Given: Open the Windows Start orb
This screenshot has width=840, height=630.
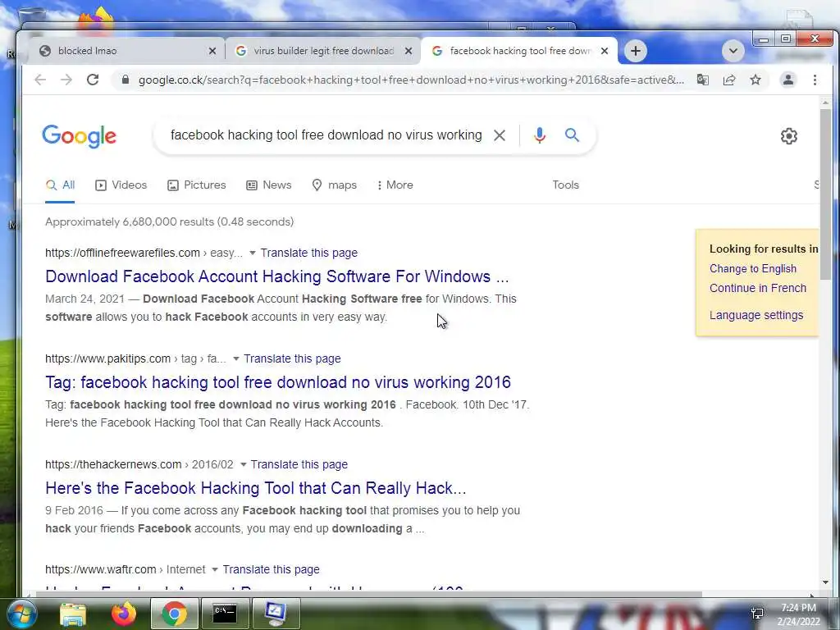Looking at the screenshot, I should 21,614.
